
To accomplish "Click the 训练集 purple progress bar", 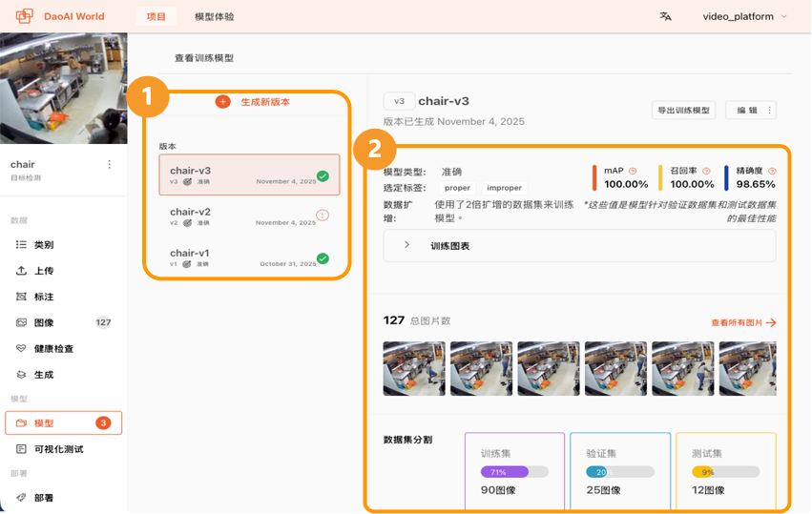I will (x=513, y=471).
